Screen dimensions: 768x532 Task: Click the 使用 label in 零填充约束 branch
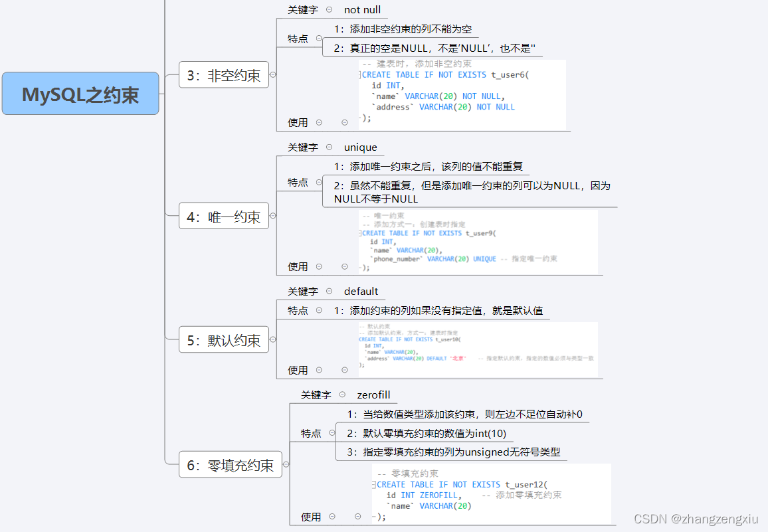pos(311,516)
